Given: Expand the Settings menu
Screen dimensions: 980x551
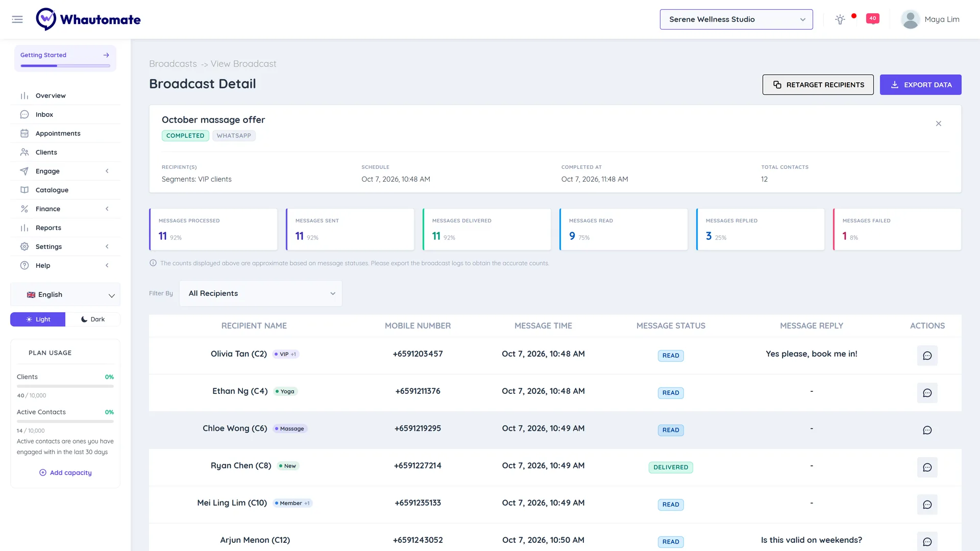Looking at the screenshot, I should click(65, 246).
